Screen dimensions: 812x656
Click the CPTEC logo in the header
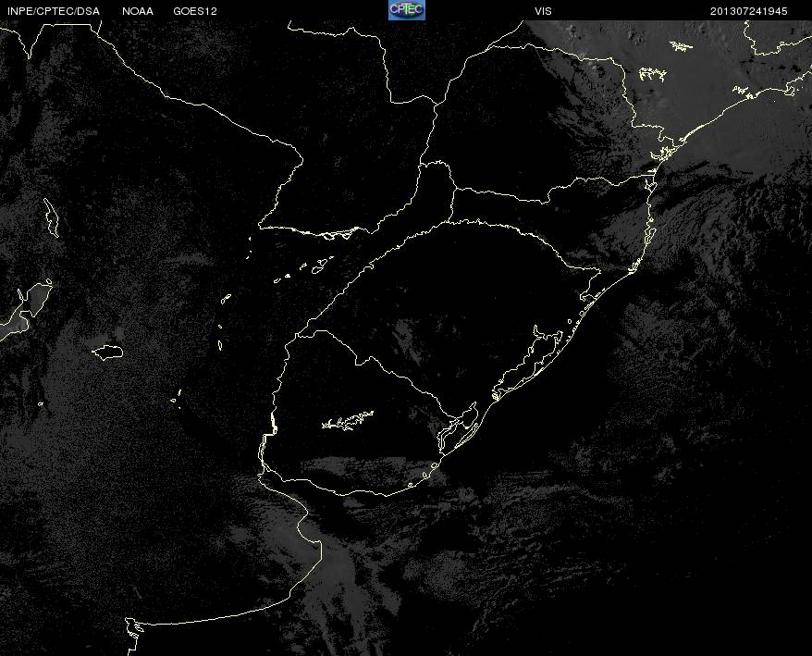(x=407, y=10)
